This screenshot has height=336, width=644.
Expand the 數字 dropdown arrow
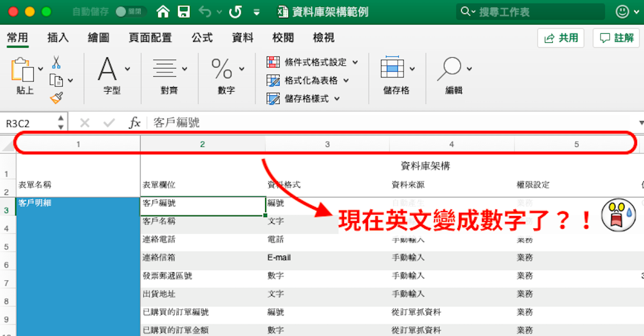click(x=241, y=69)
